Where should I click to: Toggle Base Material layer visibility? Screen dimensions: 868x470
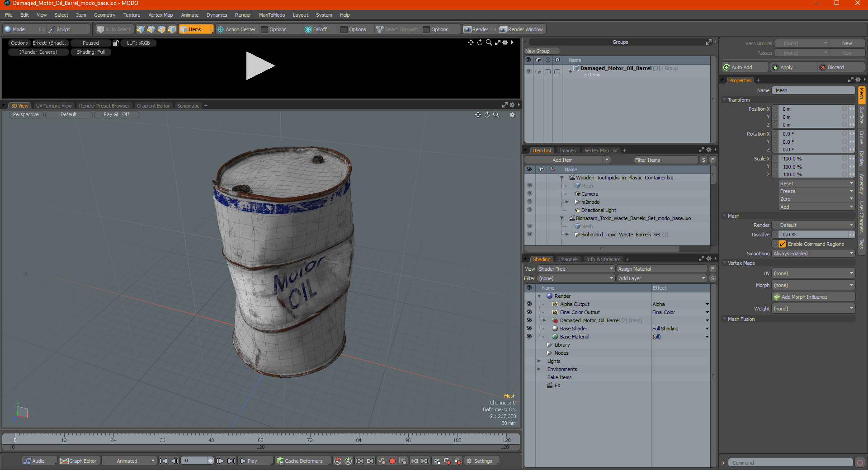click(x=529, y=337)
